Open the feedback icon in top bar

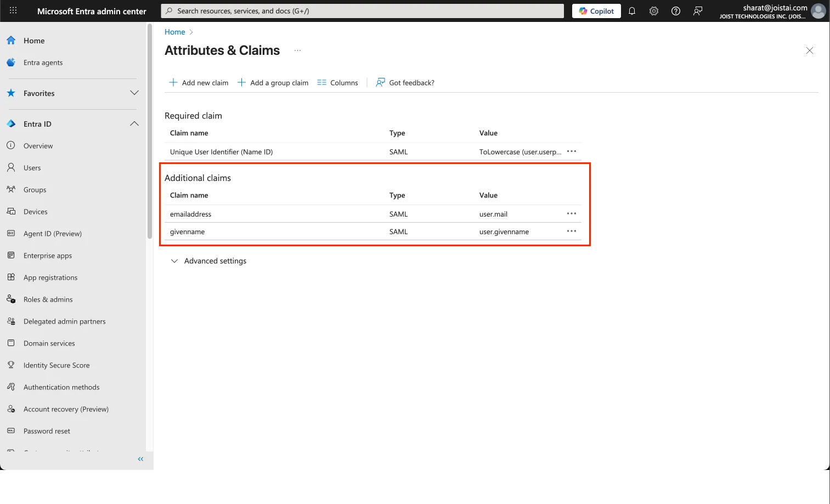pyautogui.click(x=698, y=11)
